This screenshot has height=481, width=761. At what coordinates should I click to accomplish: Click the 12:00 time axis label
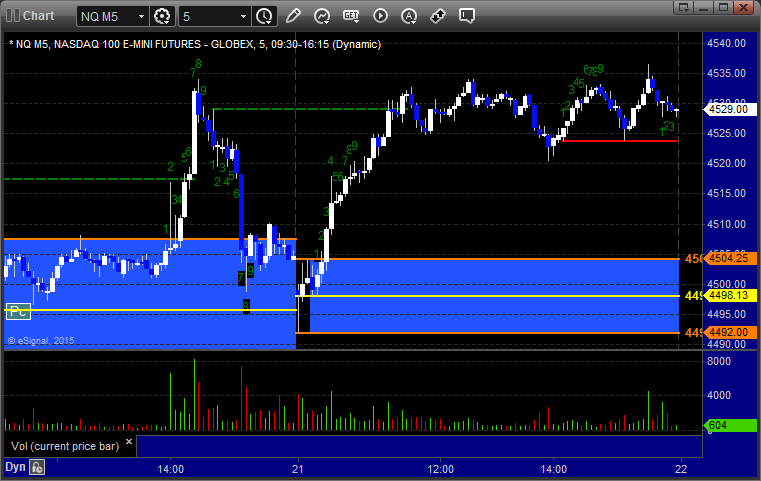[x=441, y=469]
